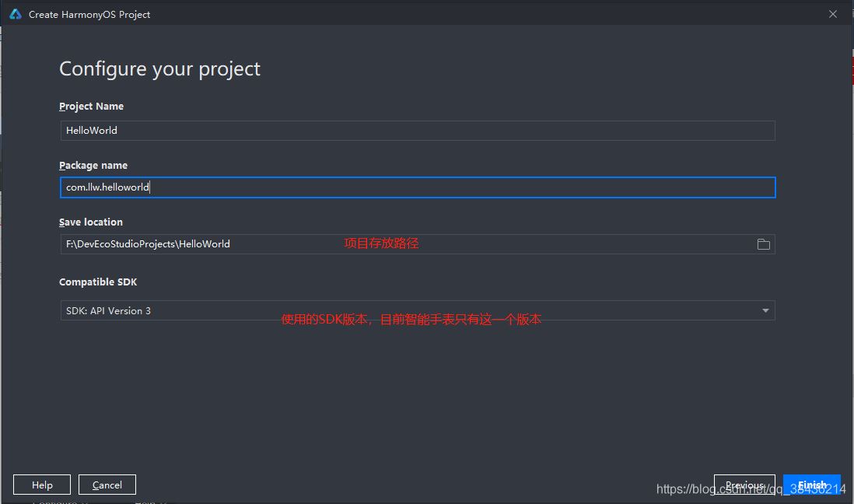The height and width of the screenshot is (504, 854).
Task: Click the DevEco Studio logo in title bar
Action: (16, 14)
